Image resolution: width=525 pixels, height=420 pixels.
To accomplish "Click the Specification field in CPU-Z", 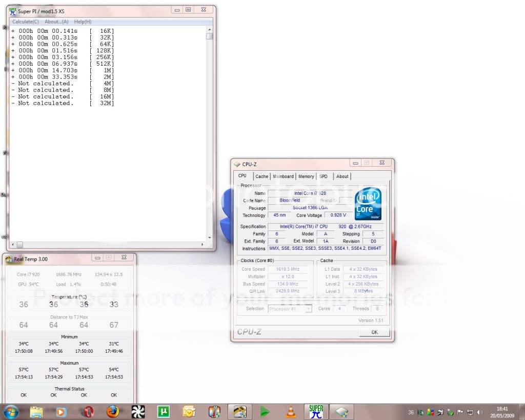I will [326, 227].
